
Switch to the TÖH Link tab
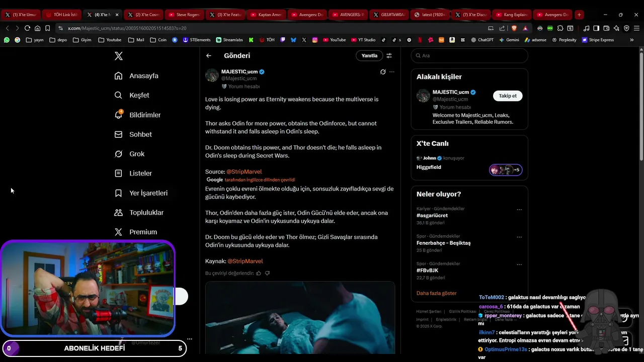(61, 15)
